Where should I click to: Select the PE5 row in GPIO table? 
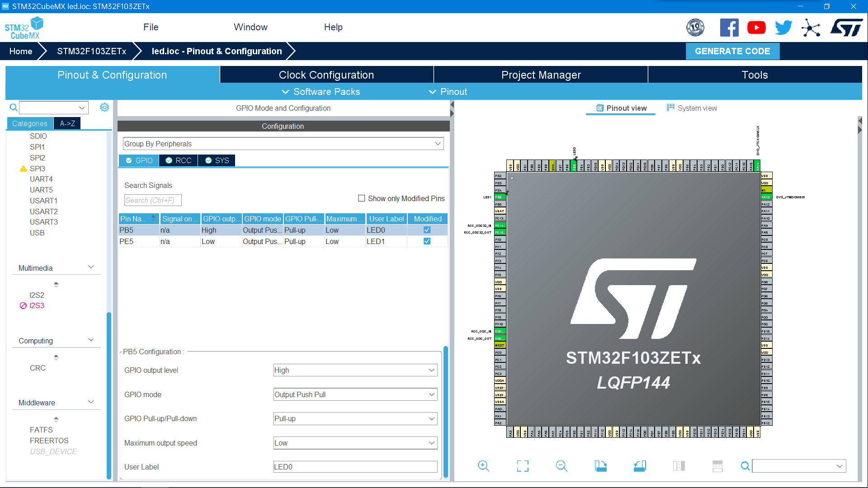pyautogui.click(x=283, y=241)
